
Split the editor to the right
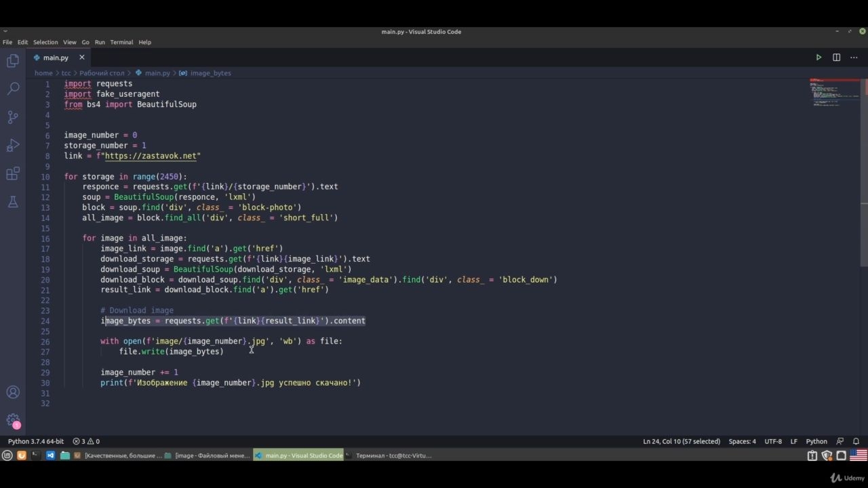click(836, 58)
